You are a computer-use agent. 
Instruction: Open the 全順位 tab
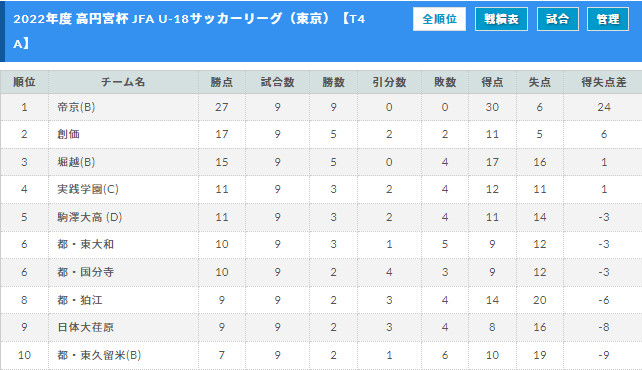point(439,19)
